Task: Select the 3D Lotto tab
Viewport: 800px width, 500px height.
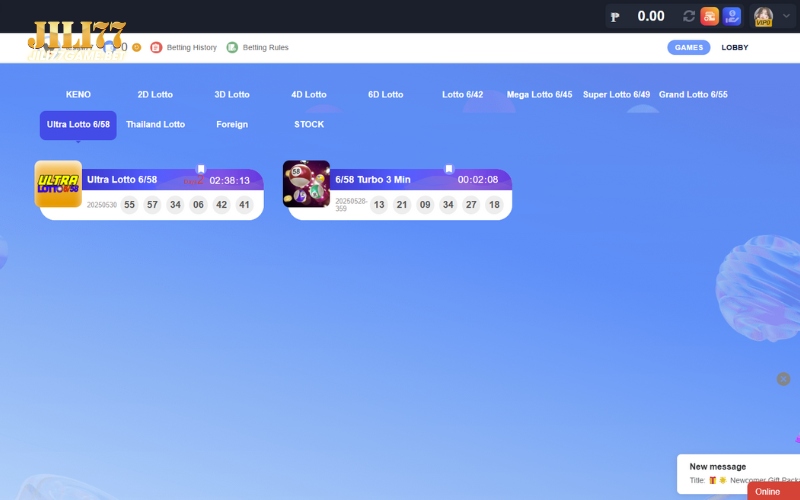Action: coord(232,94)
